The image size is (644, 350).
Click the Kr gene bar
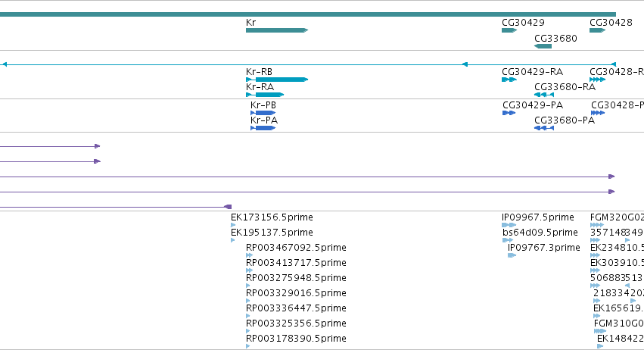pos(277,30)
